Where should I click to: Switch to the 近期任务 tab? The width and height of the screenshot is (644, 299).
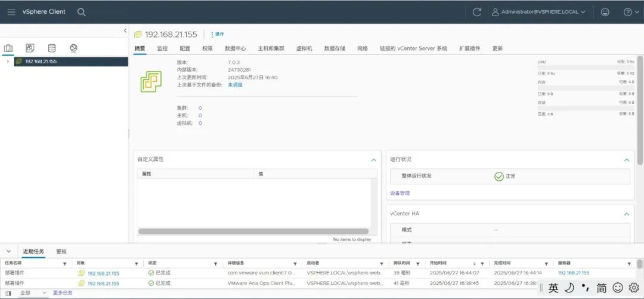pyautogui.click(x=33, y=251)
